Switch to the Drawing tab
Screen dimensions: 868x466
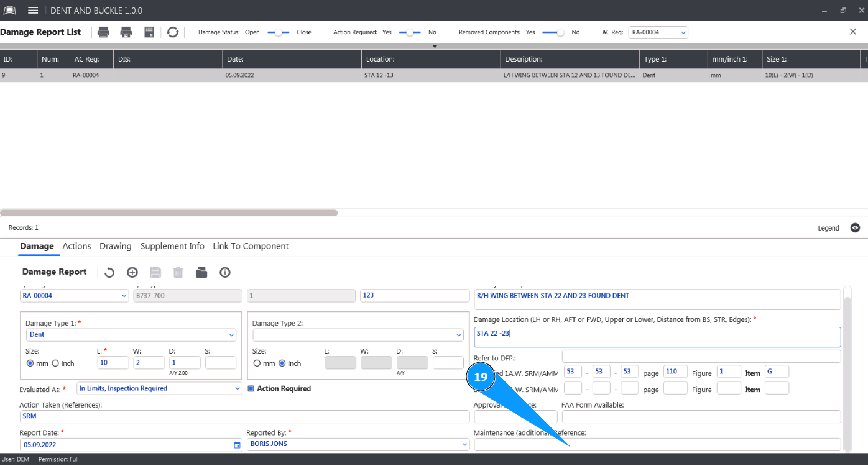point(116,246)
